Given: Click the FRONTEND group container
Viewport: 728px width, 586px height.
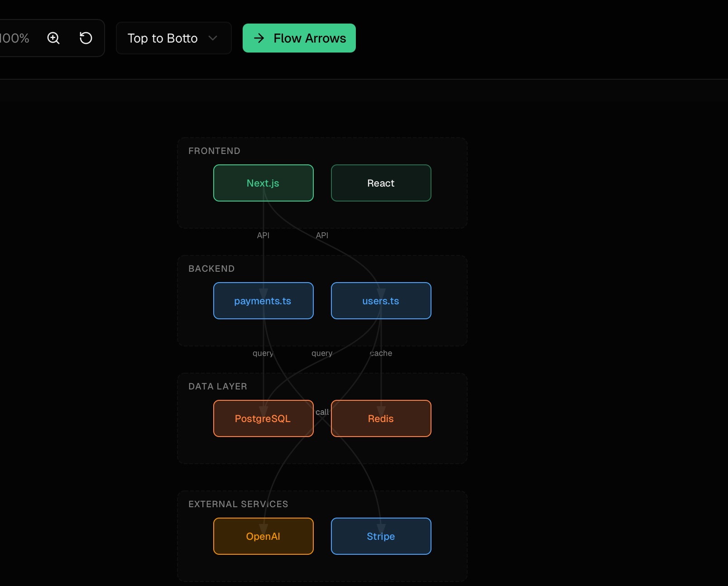Looking at the screenshot, I should [x=215, y=151].
